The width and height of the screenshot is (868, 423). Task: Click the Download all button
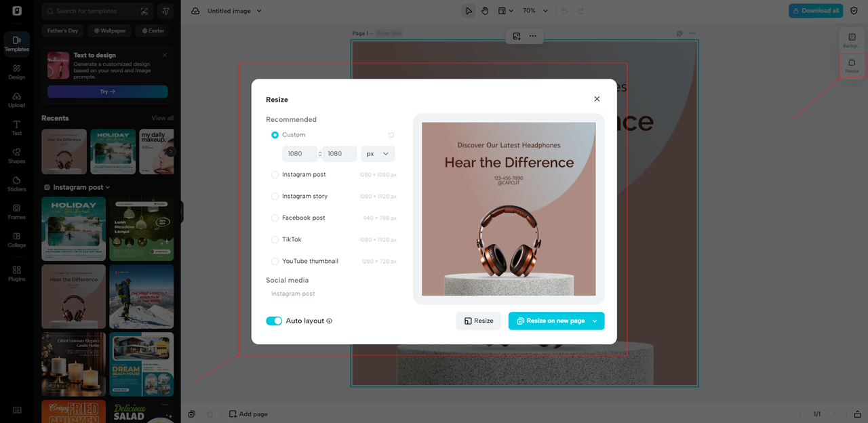pyautogui.click(x=815, y=10)
